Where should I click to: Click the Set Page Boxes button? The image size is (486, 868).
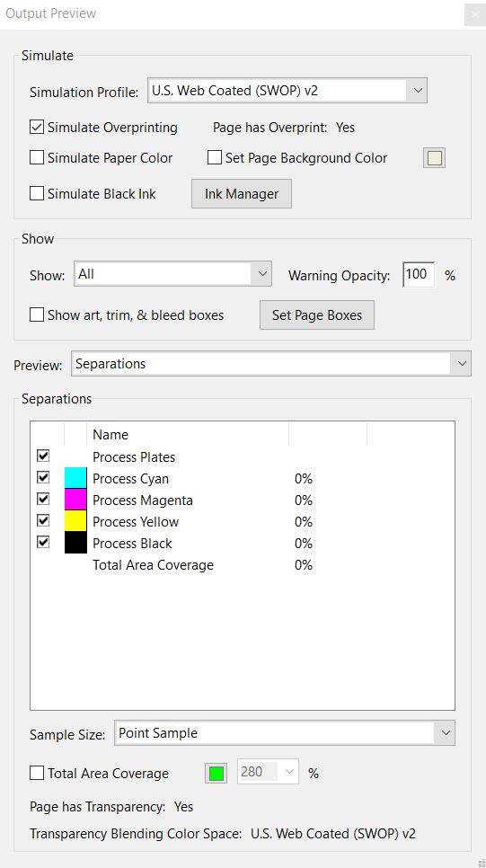[317, 315]
